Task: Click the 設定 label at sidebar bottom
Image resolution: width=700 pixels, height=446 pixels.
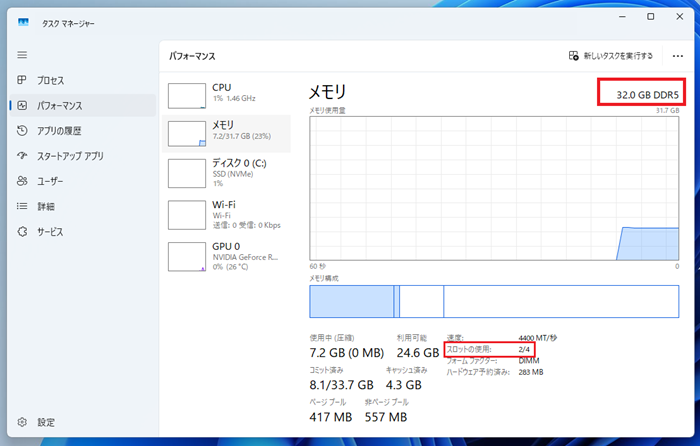Action: [x=46, y=422]
